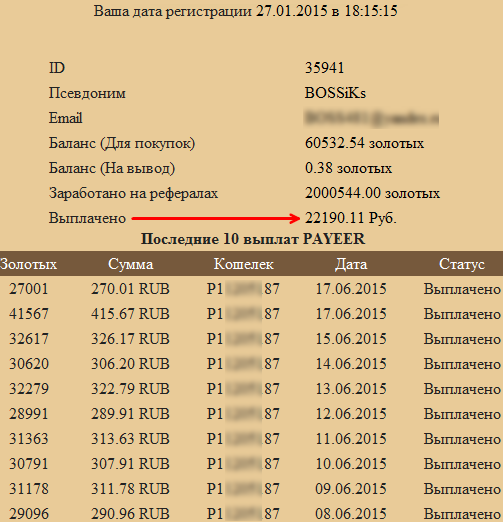This screenshot has width=503, height=522.
Task: Click the date 11.06.2015
Action: click(x=351, y=439)
